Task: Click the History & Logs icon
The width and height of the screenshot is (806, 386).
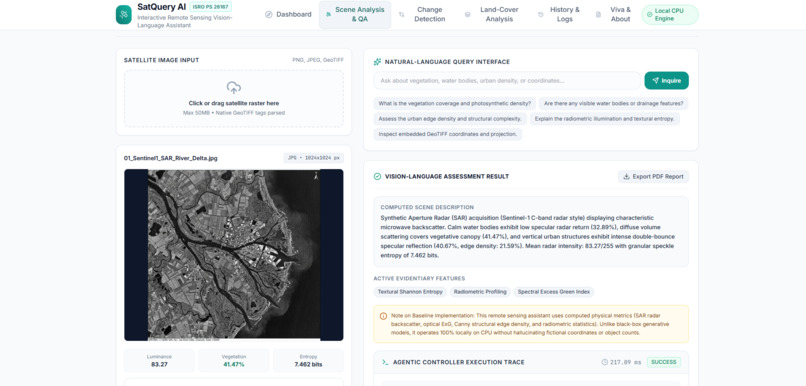Action: click(541, 14)
